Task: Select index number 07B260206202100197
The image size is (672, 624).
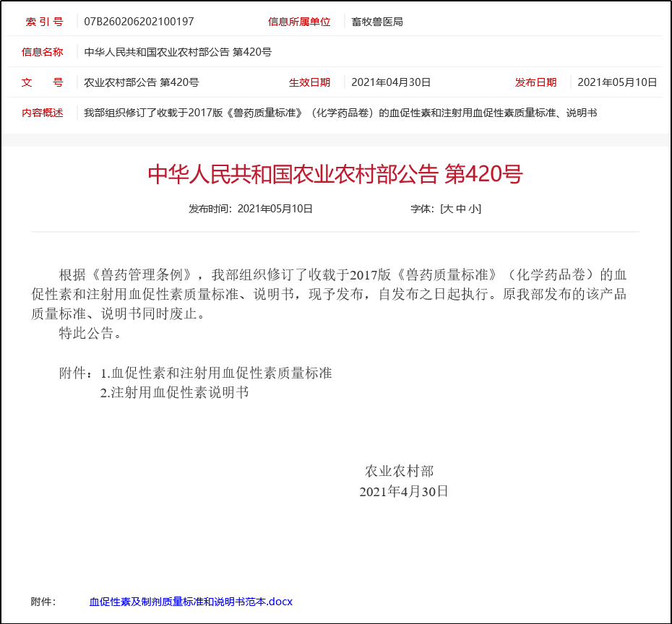Action: [139, 22]
